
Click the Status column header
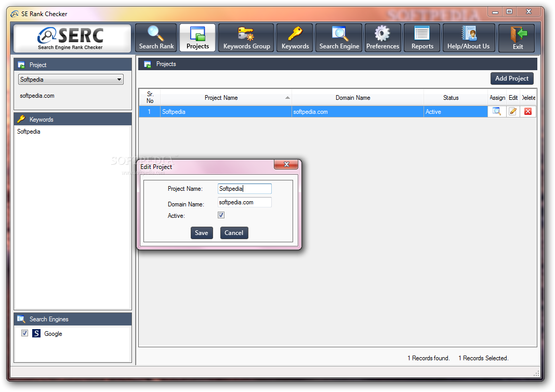tap(455, 97)
